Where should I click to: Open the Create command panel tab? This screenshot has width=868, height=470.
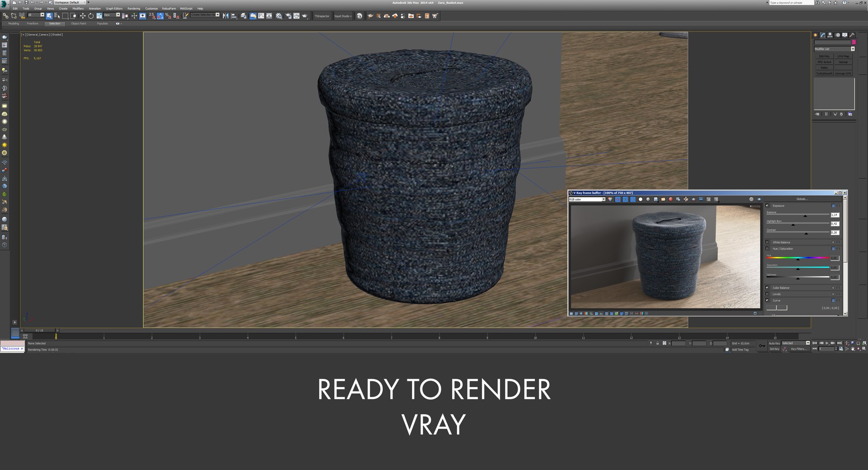pos(816,35)
